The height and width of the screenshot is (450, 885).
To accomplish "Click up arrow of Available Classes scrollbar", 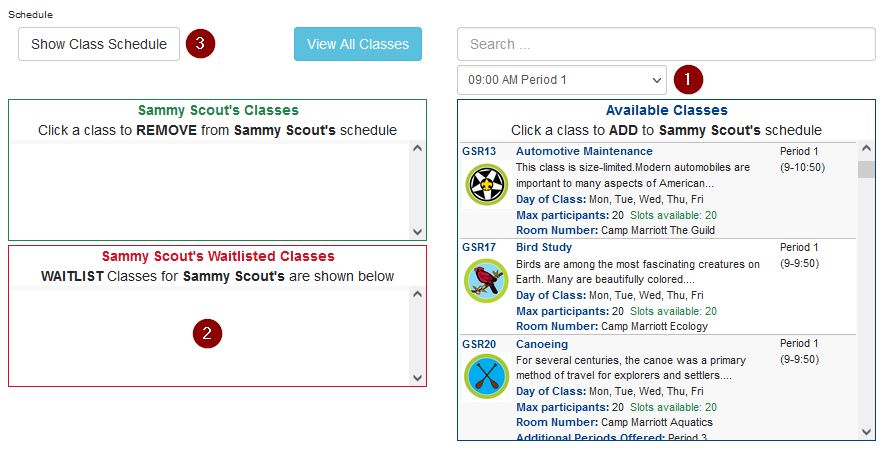I will [x=866, y=149].
